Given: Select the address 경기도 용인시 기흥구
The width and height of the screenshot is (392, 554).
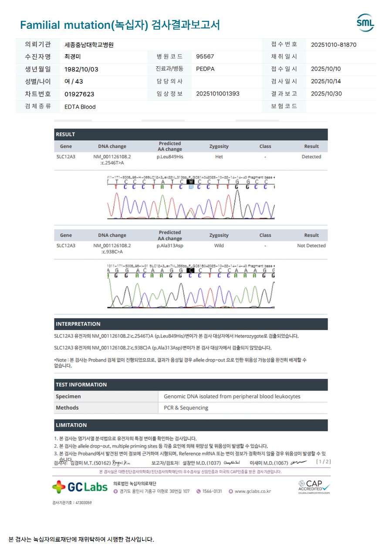Looking at the screenshot, I should click(155, 491).
